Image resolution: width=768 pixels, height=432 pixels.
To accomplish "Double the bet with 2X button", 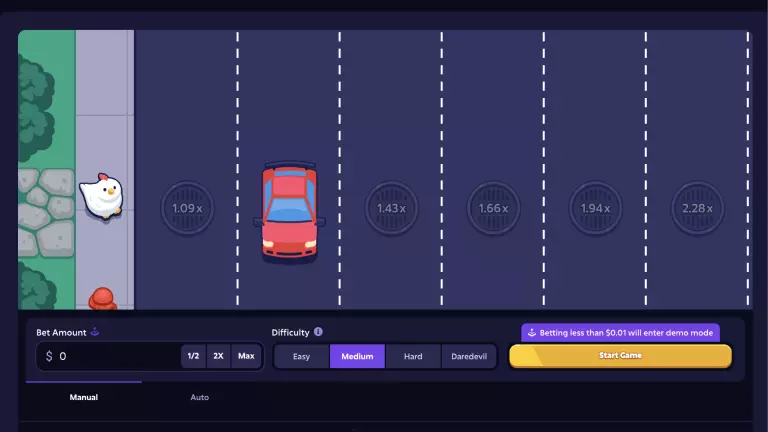I will pos(218,356).
